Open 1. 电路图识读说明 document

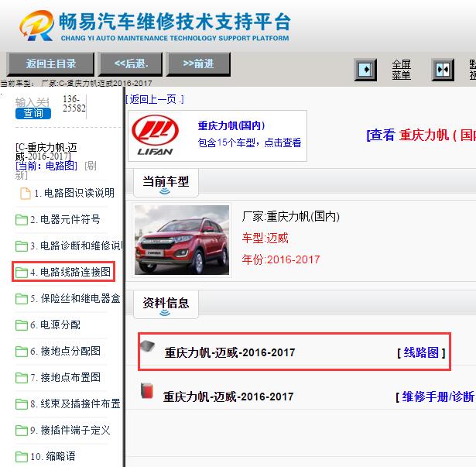tap(74, 193)
